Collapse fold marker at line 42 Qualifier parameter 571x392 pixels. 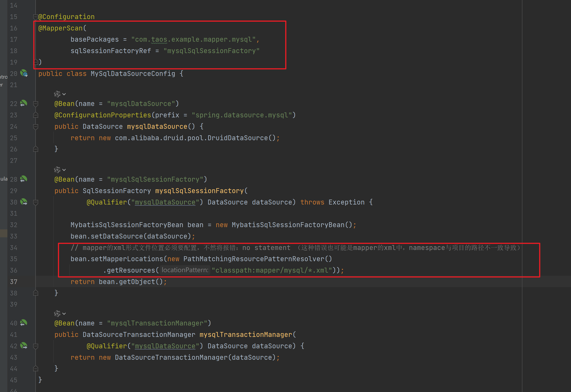36,346
